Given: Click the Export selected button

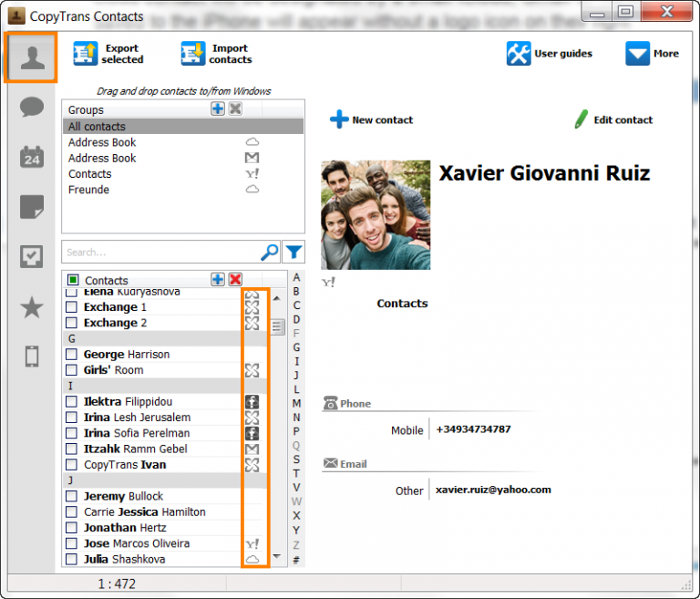Looking at the screenshot, I should tap(108, 54).
